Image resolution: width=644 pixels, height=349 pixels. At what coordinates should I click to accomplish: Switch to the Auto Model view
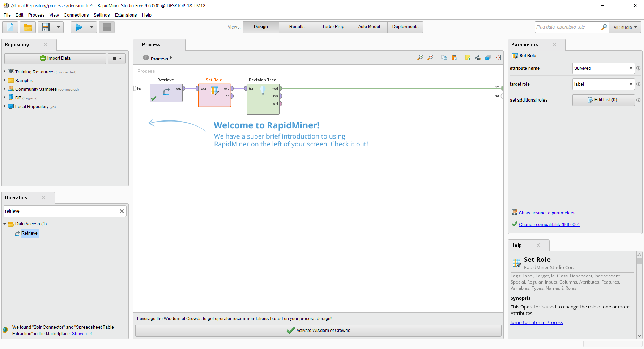point(369,27)
